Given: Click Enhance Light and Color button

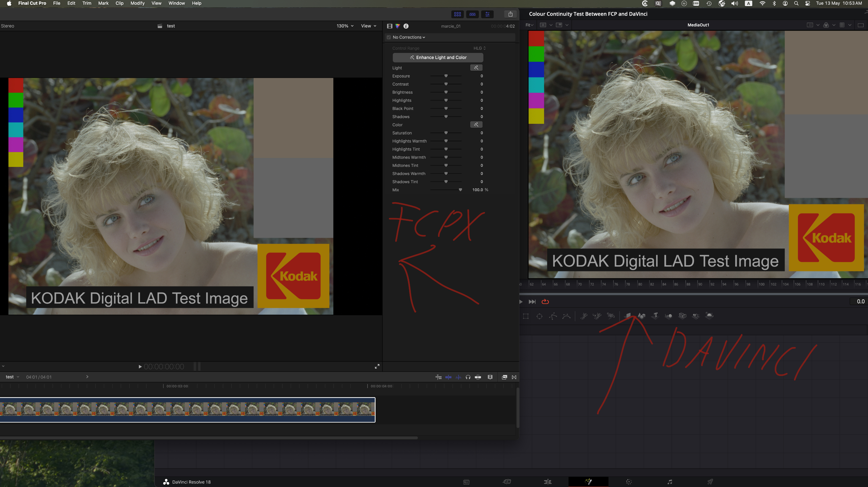Looking at the screenshot, I should point(438,57).
